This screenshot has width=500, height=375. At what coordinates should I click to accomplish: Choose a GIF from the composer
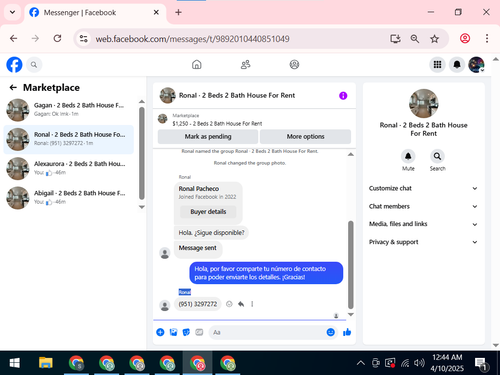199,332
